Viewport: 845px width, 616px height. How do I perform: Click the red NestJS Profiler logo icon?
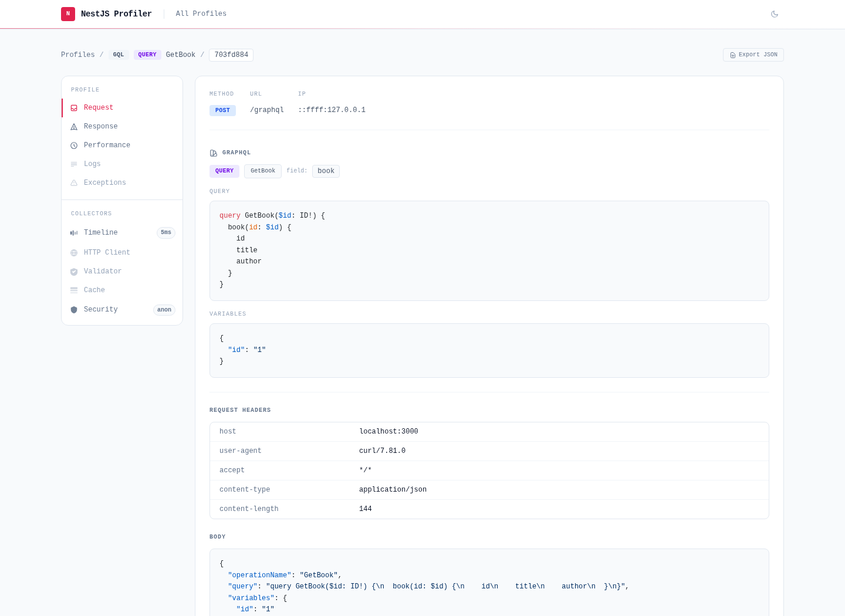click(x=68, y=14)
